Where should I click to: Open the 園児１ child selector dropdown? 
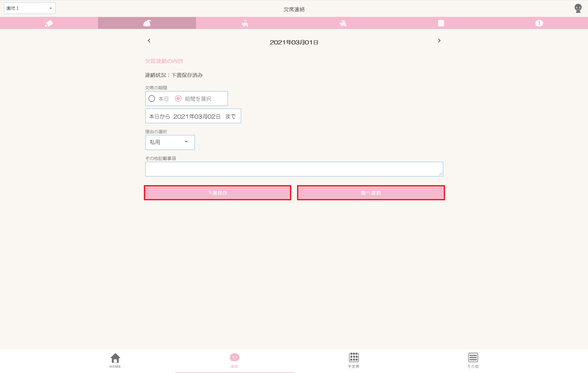coord(30,8)
